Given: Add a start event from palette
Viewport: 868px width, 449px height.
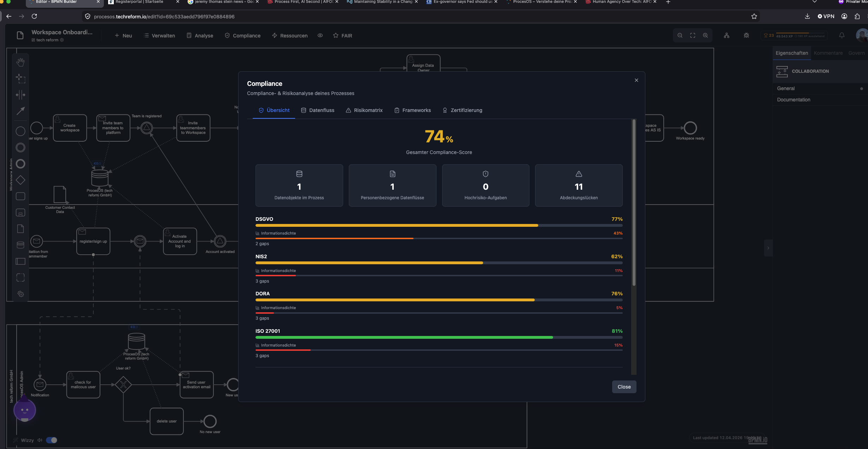Looking at the screenshot, I should click(x=20, y=131).
